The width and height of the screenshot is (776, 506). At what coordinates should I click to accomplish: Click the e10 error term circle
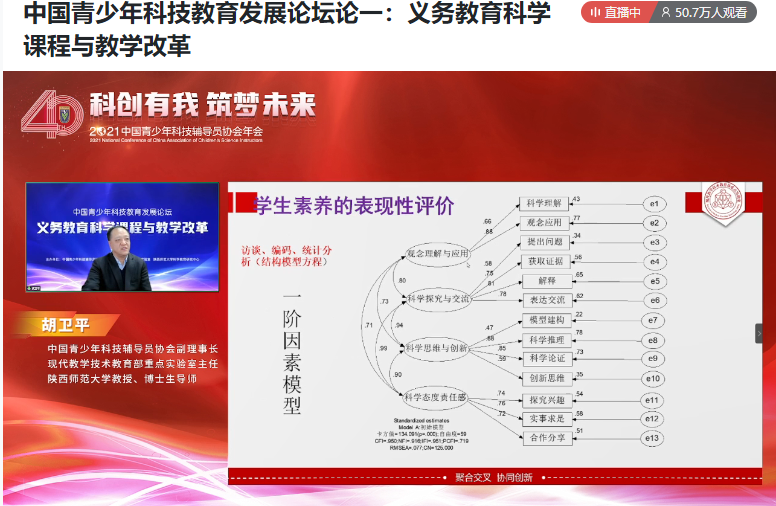(x=653, y=379)
